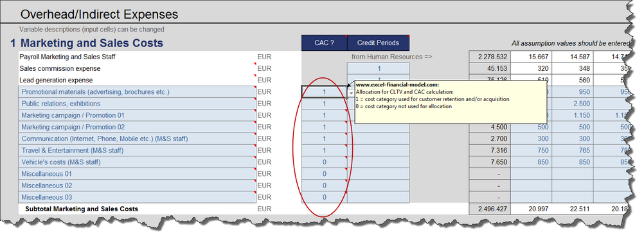
Task: Click the Overhead/Indirect Expenses title
Action: point(99,14)
